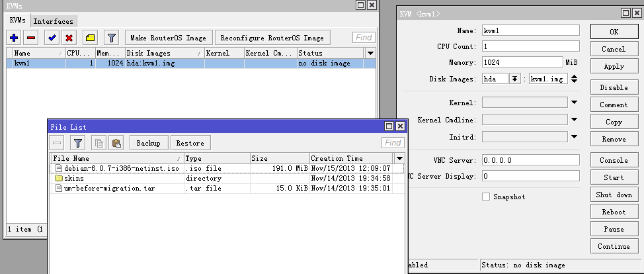Select kvm1 row in KVMs table
Image resolution: width=644 pixels, height=274 pixels.
(191, 64)
